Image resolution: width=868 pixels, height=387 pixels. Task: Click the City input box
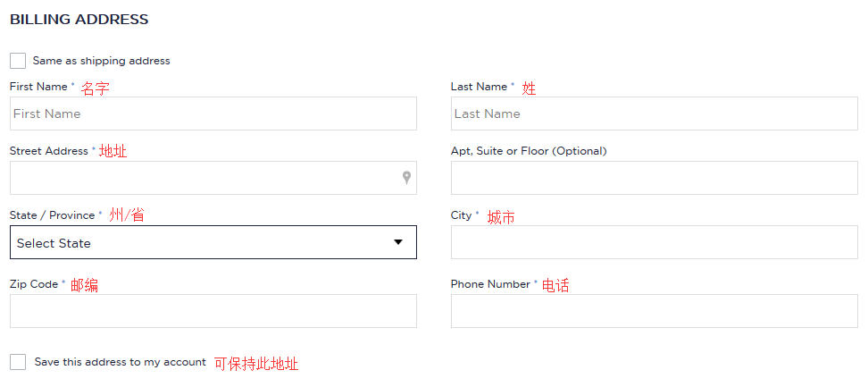654,242
